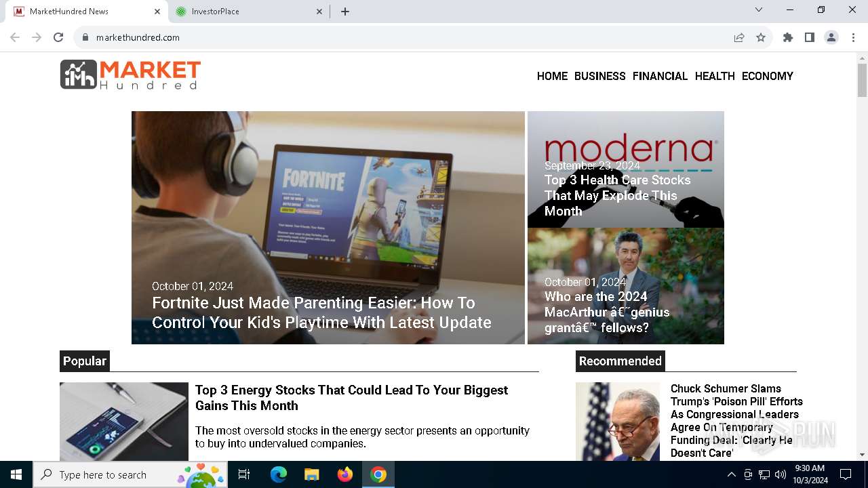The height and width of the screenshot is (488, 868).
Task: Open Top 3 Health Care Stocks article
Action: click(618, 195)
